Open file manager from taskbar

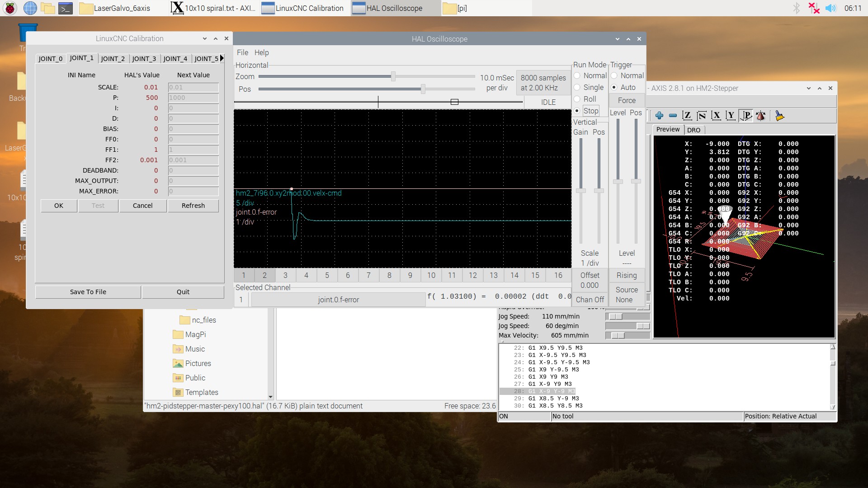[47, 8]
